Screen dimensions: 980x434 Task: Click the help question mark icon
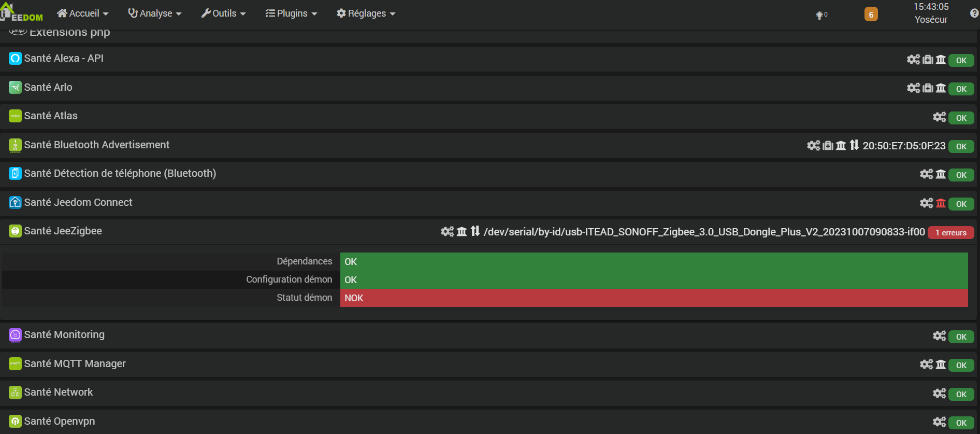(974, 13)
